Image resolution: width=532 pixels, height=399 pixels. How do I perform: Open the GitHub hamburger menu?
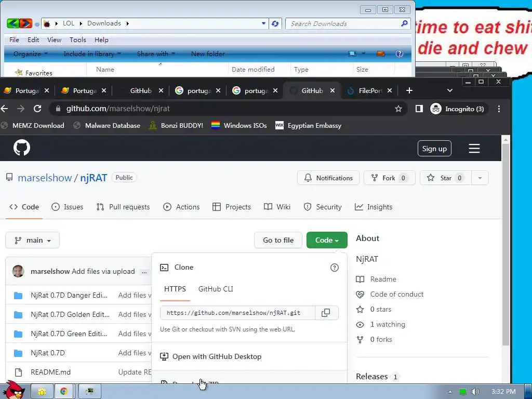coord(474,148)
